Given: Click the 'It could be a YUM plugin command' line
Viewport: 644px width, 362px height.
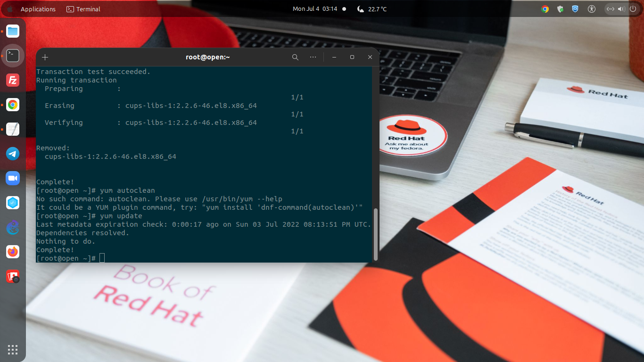Looking at the screenshot, I should [x=199, y=207].
